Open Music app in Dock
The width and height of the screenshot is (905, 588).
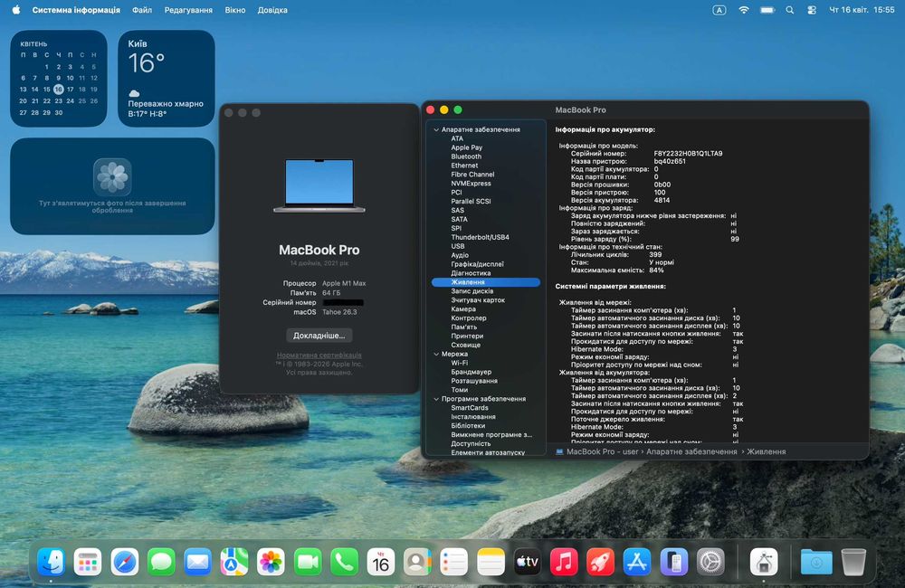pyautogui.click(x=564, y=562)
